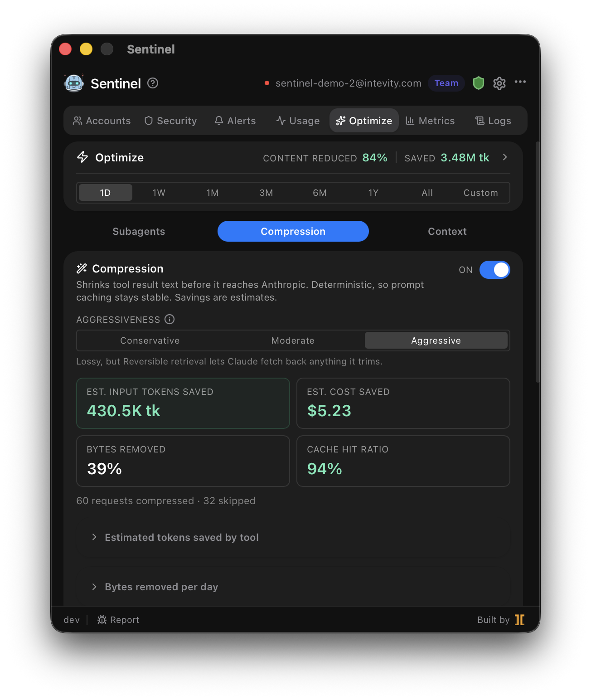The width and height of the screenshot is (591, 700).
Task: Open the Est. Cost Saved card
Action: pyautogui.click(x=403, y=403)
